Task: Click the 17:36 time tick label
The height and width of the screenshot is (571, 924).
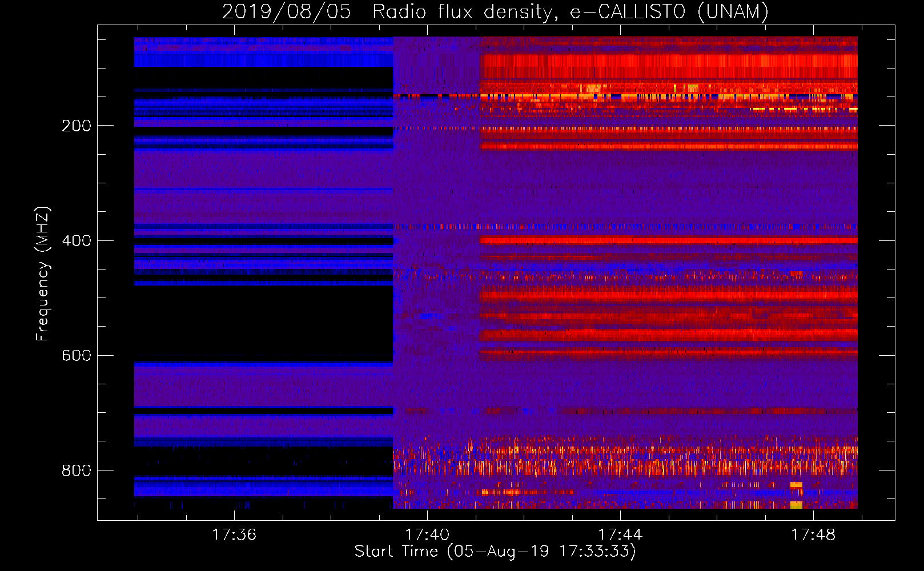Action: coord(234,534)
